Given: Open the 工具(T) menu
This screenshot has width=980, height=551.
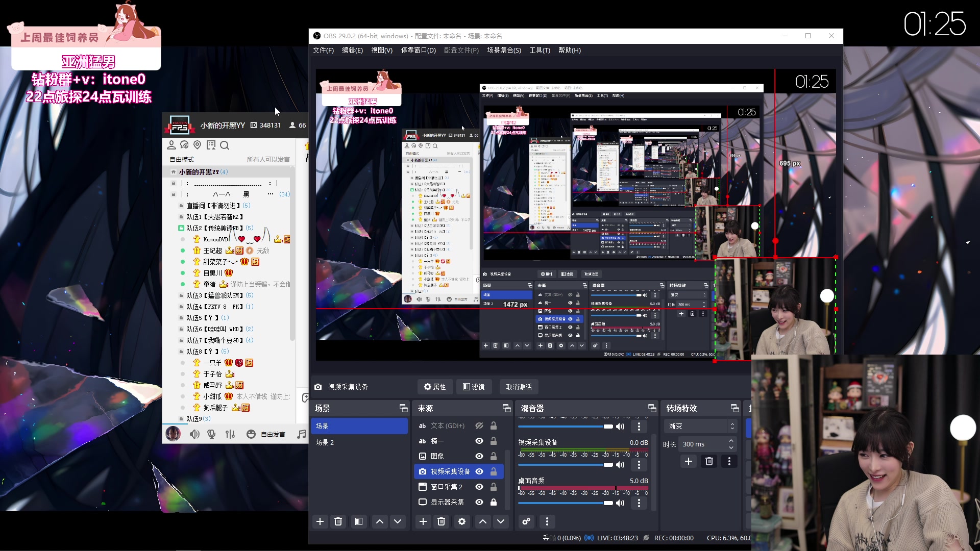Looking at the screenshot, I should 540,50.
